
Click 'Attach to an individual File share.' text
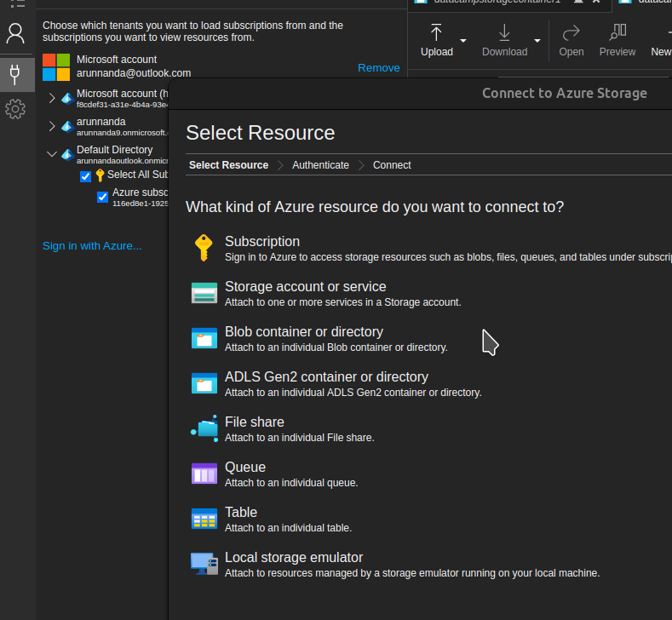(x=300, y=438)
